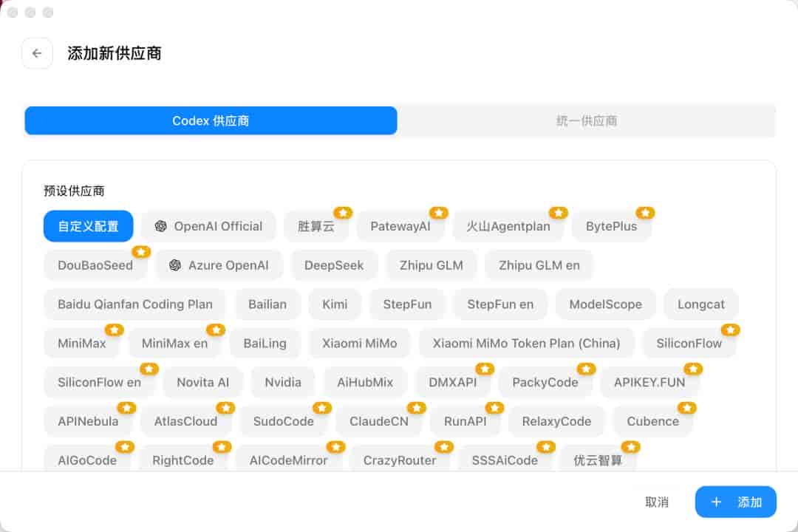Select MiniMax en preset

pyautogui.click(x=174, y=343)
